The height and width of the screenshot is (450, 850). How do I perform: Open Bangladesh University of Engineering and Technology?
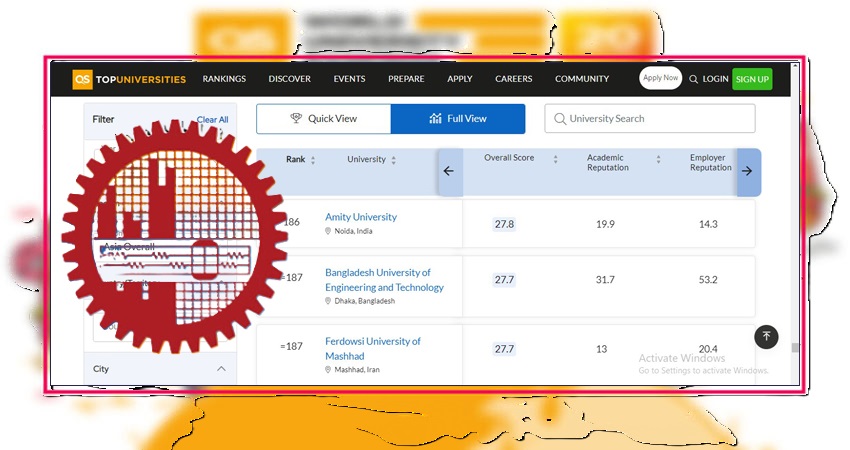click(x=384, y=280)
